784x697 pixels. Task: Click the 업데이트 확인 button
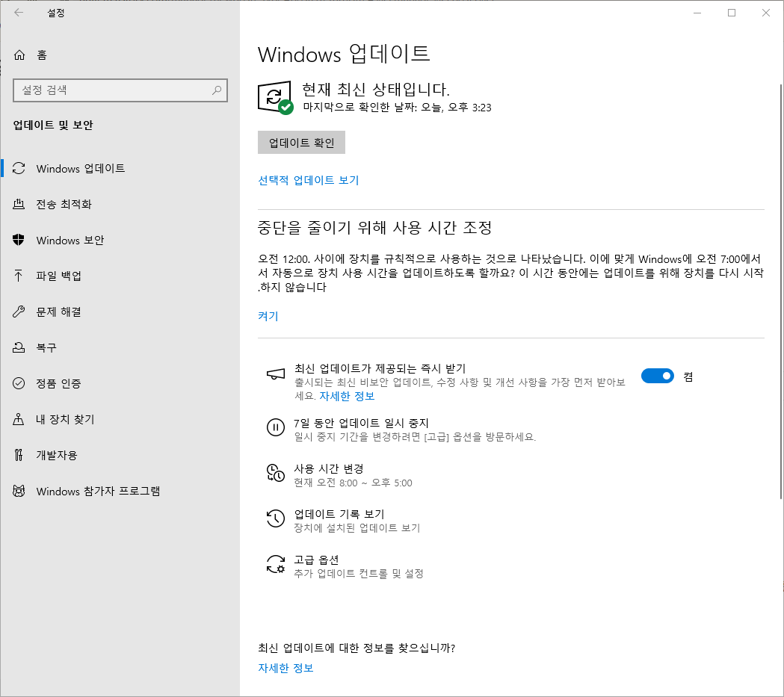pos(301,143)
